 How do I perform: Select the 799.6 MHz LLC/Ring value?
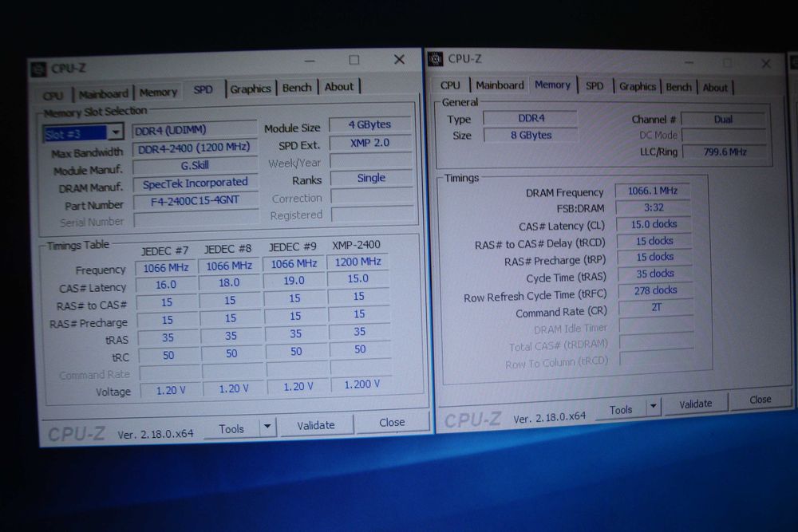coord(725,152)
